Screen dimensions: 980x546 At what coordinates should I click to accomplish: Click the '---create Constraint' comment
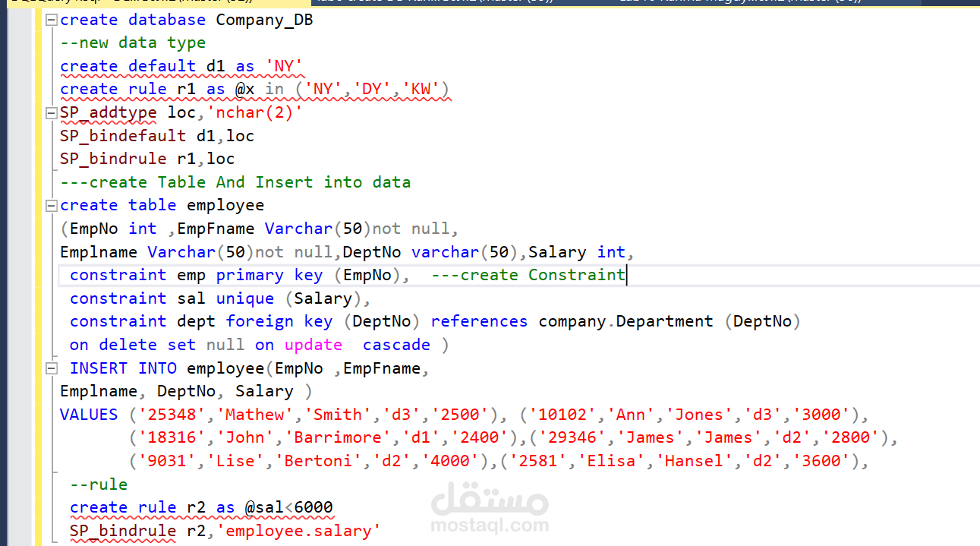(528, 275)
